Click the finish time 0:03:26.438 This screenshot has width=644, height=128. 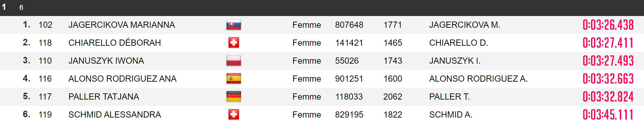pos(608,25)
